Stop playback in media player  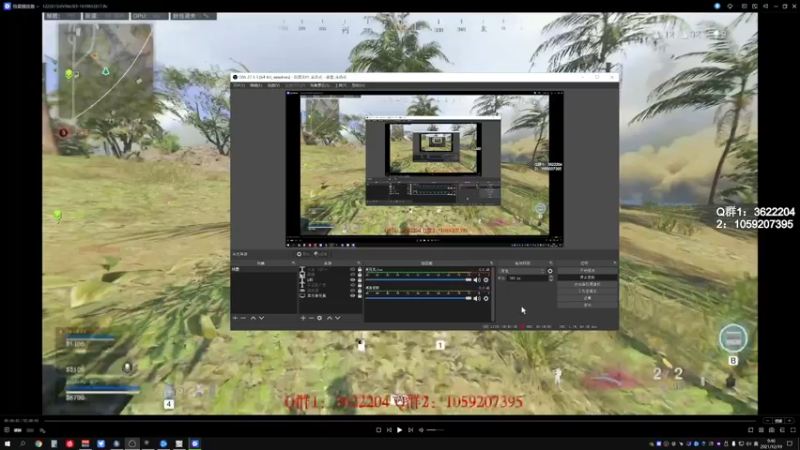point(379,430)
